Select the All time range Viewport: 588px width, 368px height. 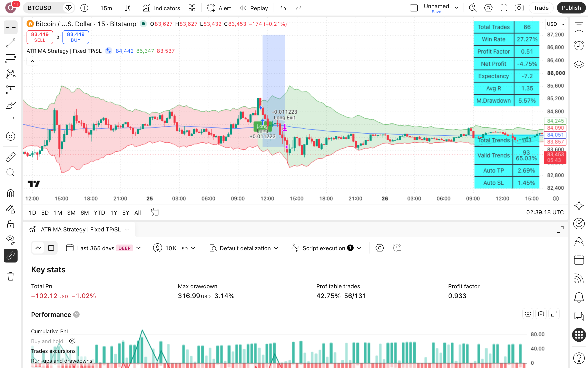click(138, 213)
